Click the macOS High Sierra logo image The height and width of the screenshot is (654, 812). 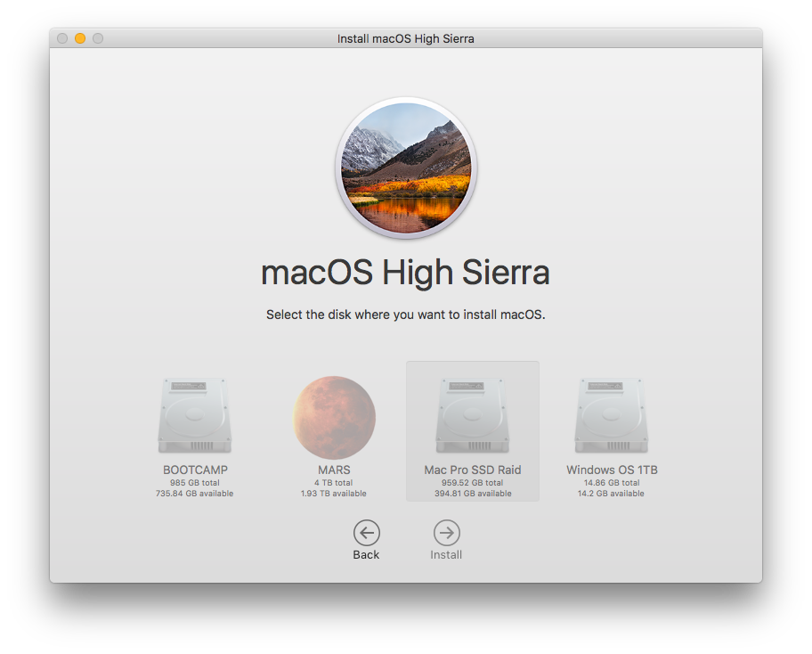tap(406, 168)
